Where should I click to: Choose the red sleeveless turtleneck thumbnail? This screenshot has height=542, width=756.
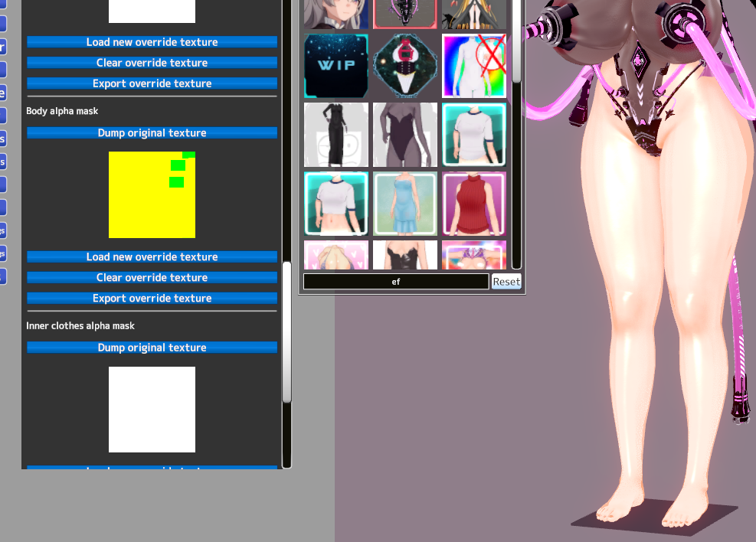point(474,204)
